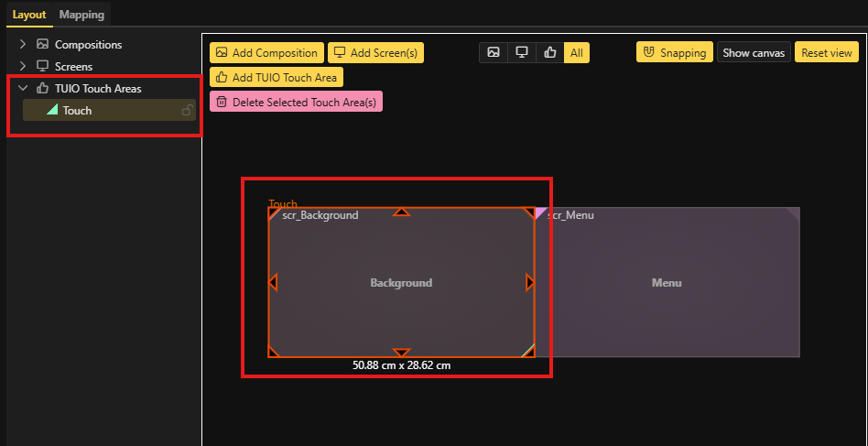The height and width of the screenshot is (446, 868).
Task: Select the All filter option
Action: (x=576, y=53)
